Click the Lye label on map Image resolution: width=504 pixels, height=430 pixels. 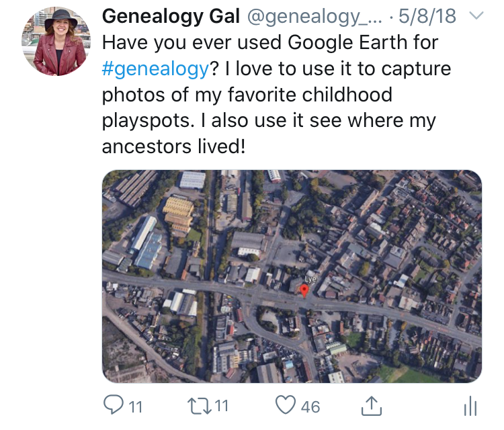[x=310, y=279]
